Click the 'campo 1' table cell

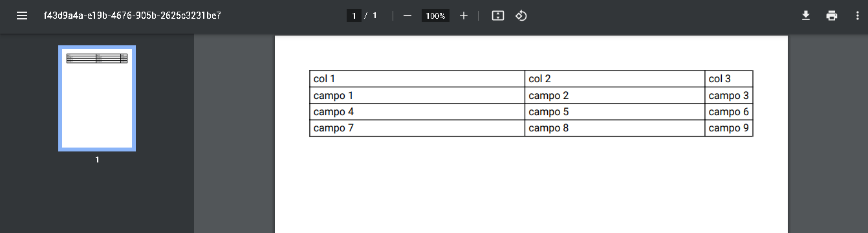click(x=417, y=96)
